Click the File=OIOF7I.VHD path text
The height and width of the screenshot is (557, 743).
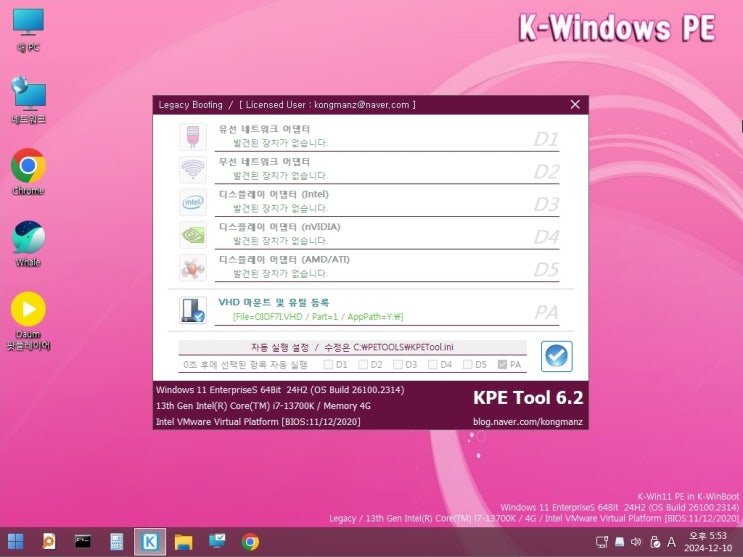[x=318, y=317]
